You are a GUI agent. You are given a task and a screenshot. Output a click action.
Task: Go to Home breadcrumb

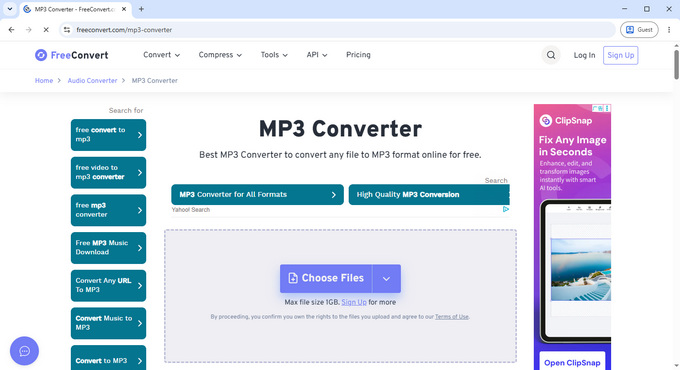44,80
